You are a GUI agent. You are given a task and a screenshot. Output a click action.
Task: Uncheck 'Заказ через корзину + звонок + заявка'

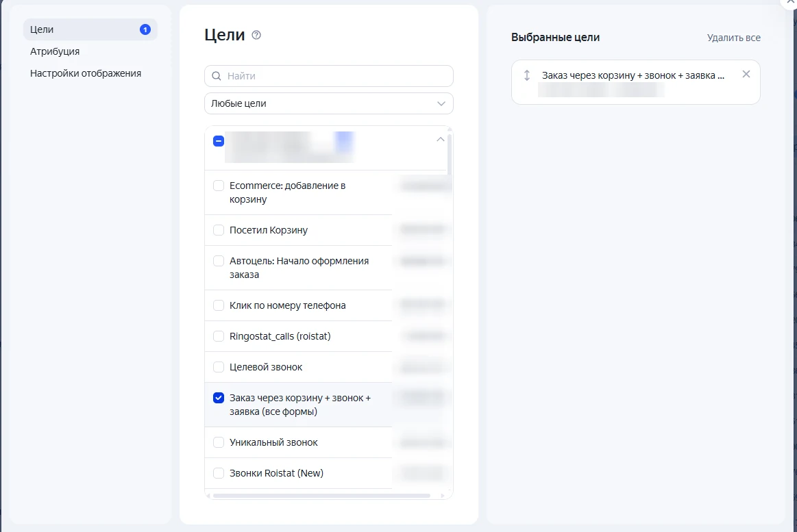(219, 398)
